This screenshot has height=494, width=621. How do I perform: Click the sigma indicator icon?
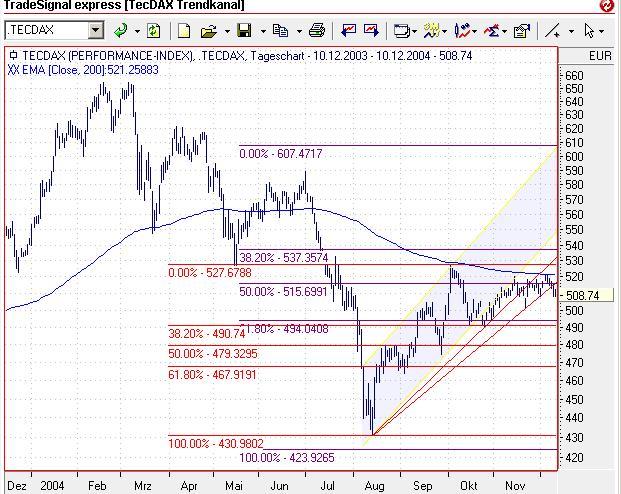pyautogui.click(x=491, y=31)
